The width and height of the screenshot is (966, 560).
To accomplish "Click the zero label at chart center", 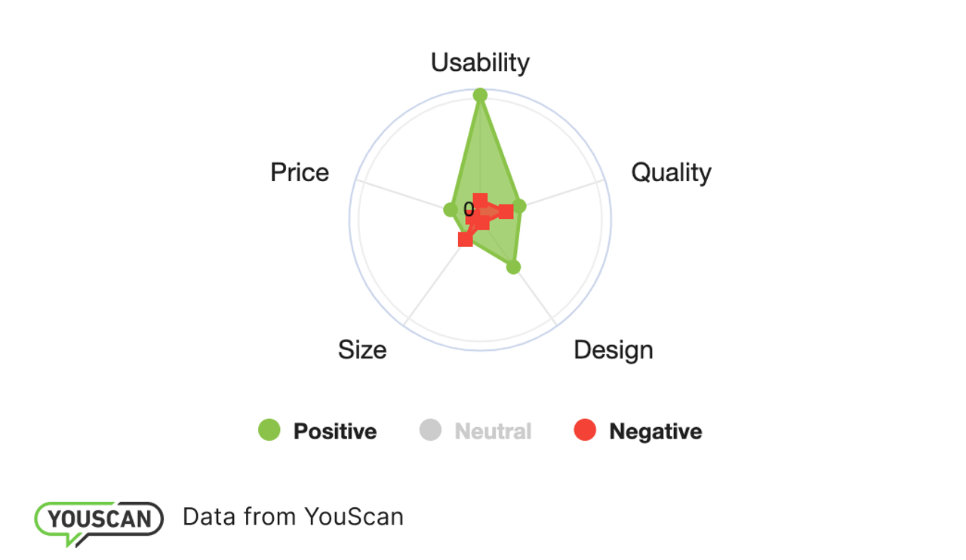I will click(x=469, y=209).
